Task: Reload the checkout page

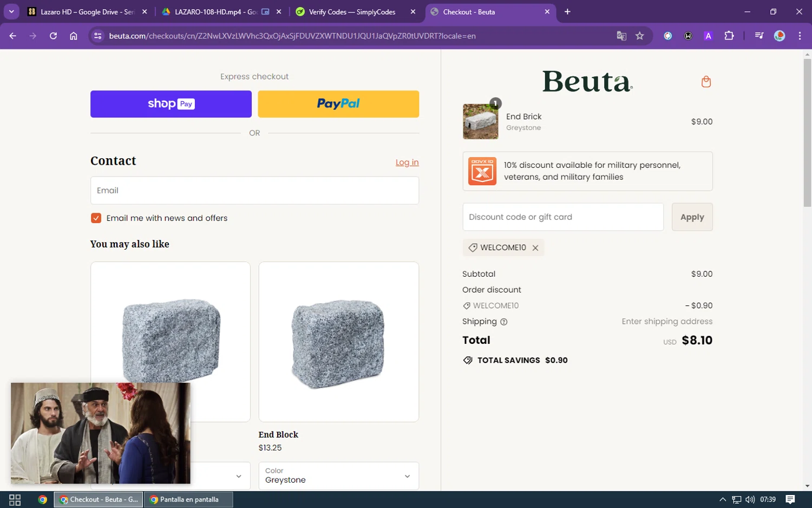Action: coord(53,36)
